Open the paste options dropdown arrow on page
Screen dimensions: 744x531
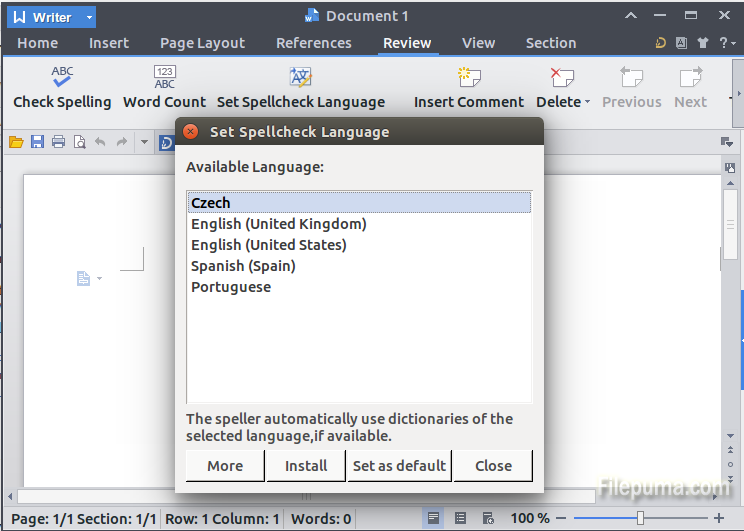coord(99,279)
